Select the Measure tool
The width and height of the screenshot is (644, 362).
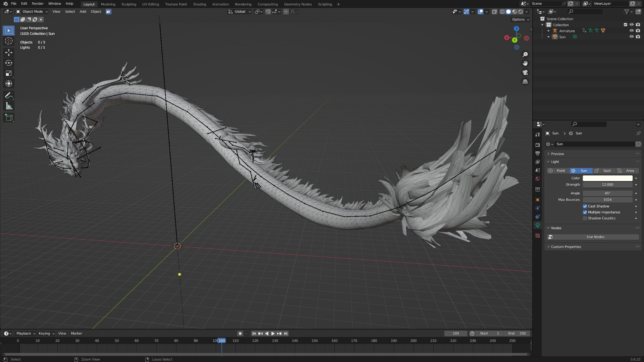coord(9,106)
